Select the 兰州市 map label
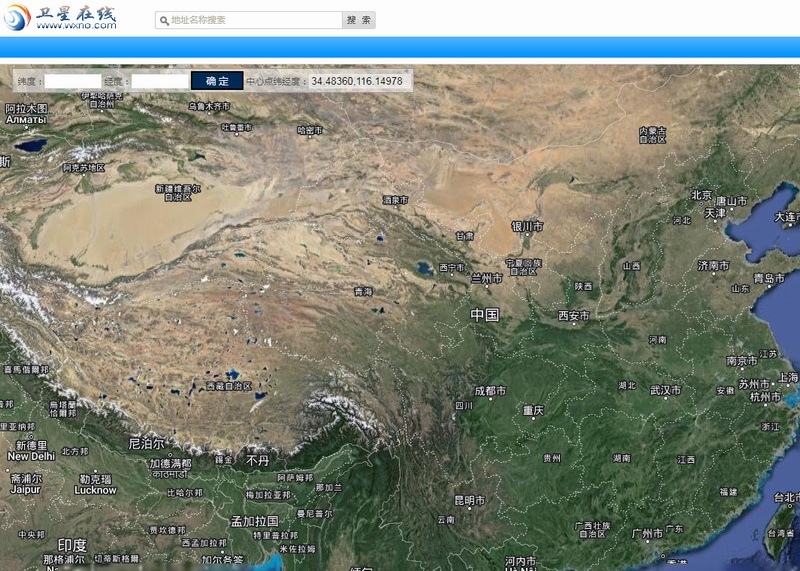Viewport: 800px width, 571px height. click(x=486, y=278)
